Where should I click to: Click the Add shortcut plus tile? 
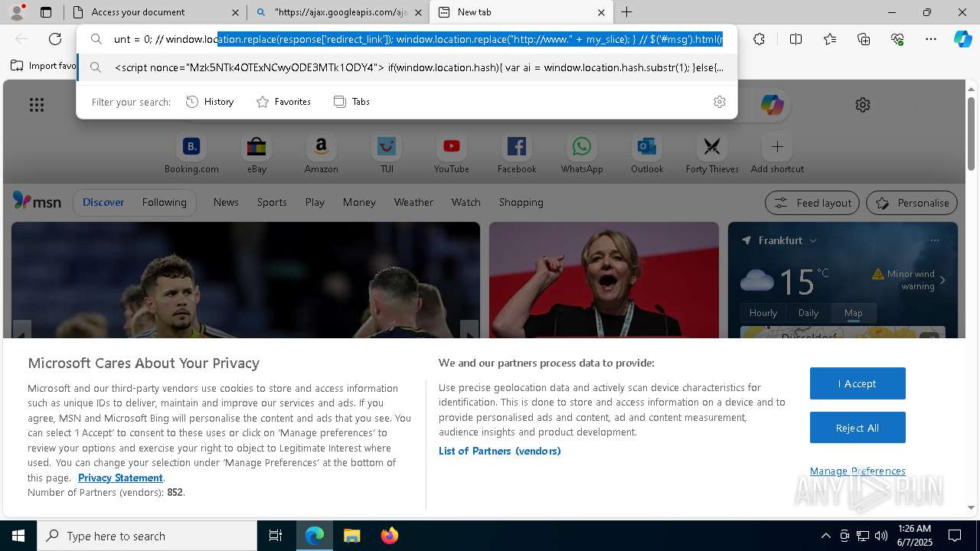point(777,154)
